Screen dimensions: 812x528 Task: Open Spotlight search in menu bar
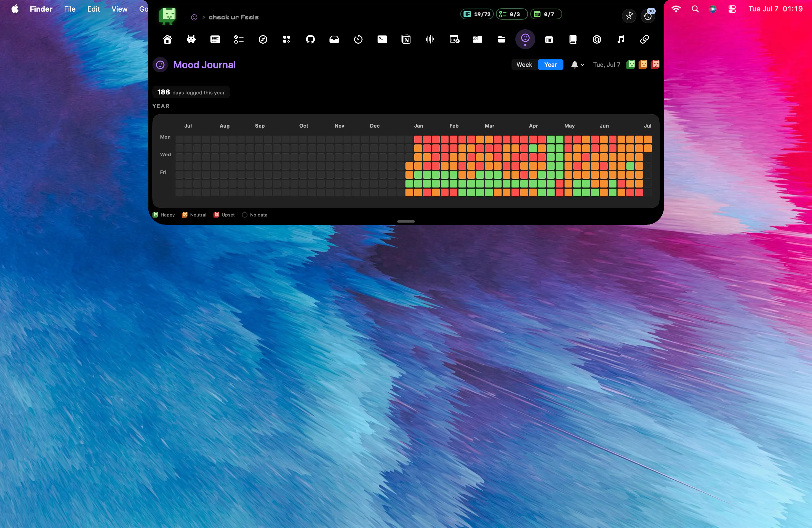(x=695, y=9)
